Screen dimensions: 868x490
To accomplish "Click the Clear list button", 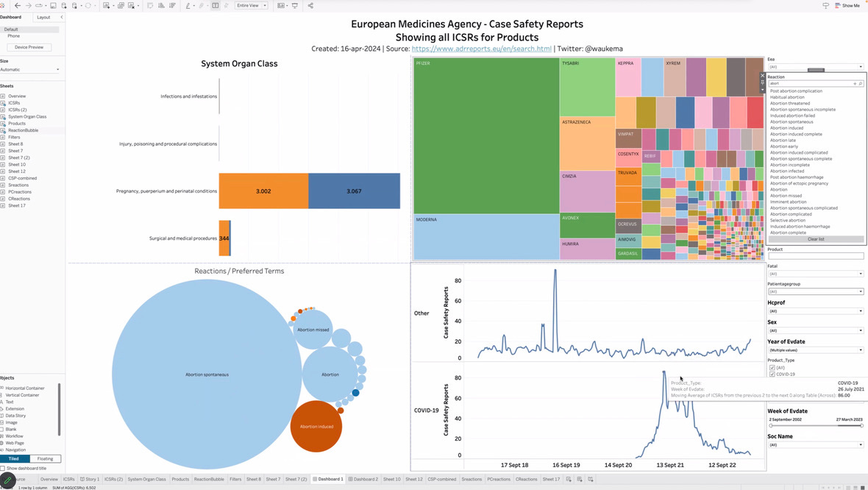I will pyautogui.click(x=816, y=239).
